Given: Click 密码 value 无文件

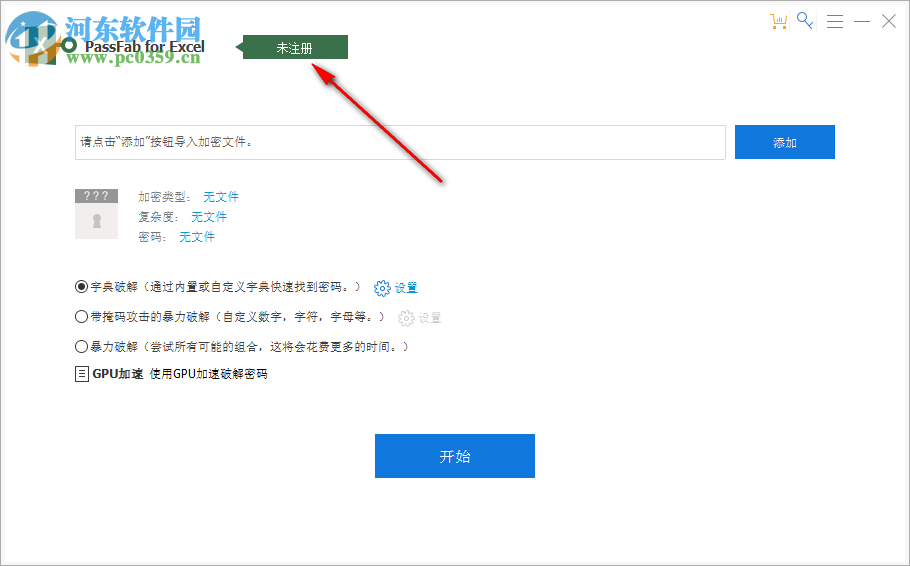Looking at the screenshot, I should click(x=197, y=237).
